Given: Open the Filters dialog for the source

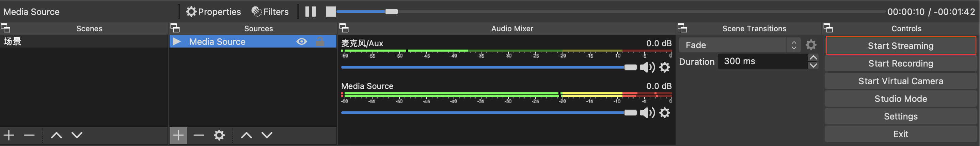Looking at the screenshot, I should [270, 12].
